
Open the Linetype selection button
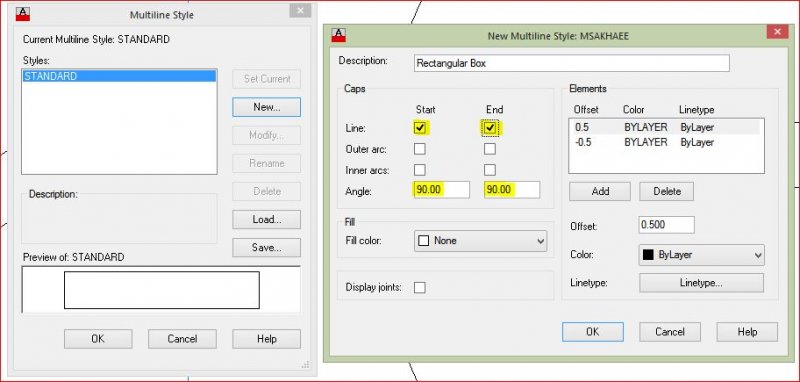tap(702, 283)
